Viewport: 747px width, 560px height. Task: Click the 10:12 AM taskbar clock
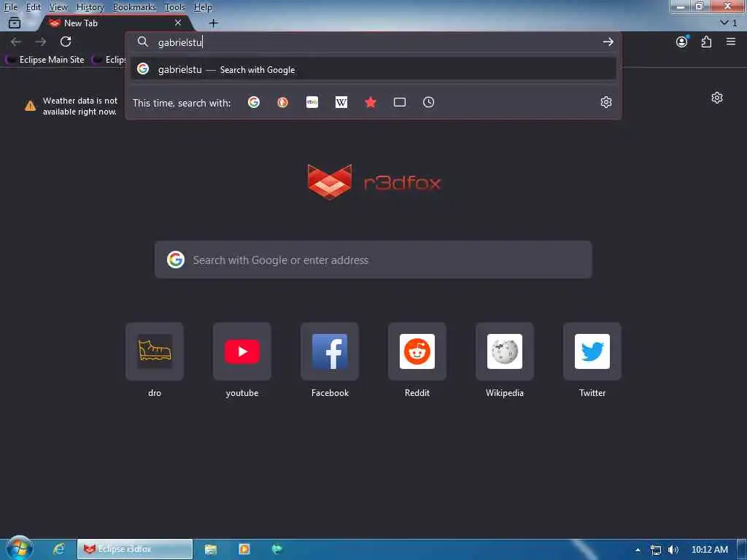[709, 550]
